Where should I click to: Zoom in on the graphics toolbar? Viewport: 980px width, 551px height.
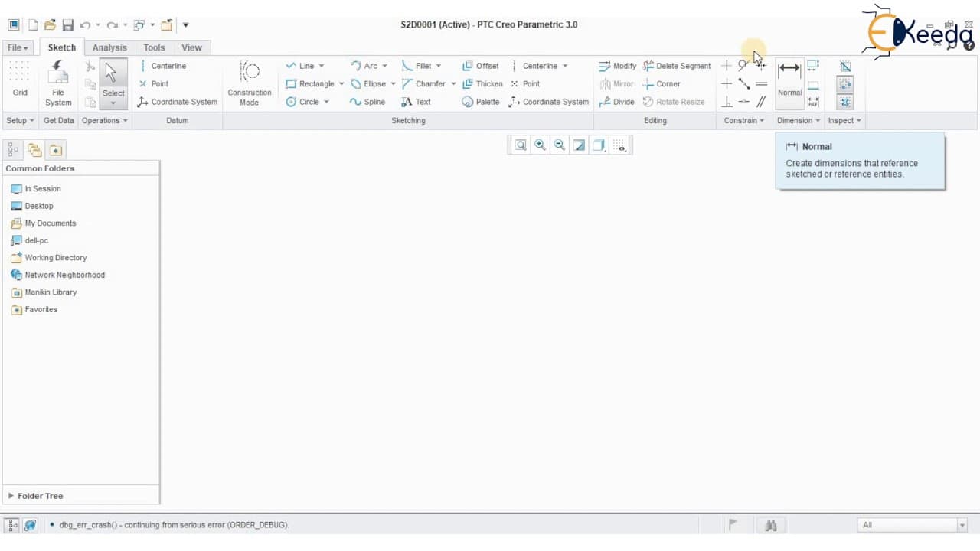pos(541,145)
